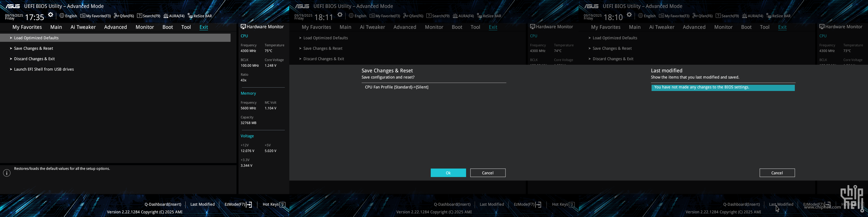Open My Favorite(F3) in the 18:11 screen

[x=385, y=16]
